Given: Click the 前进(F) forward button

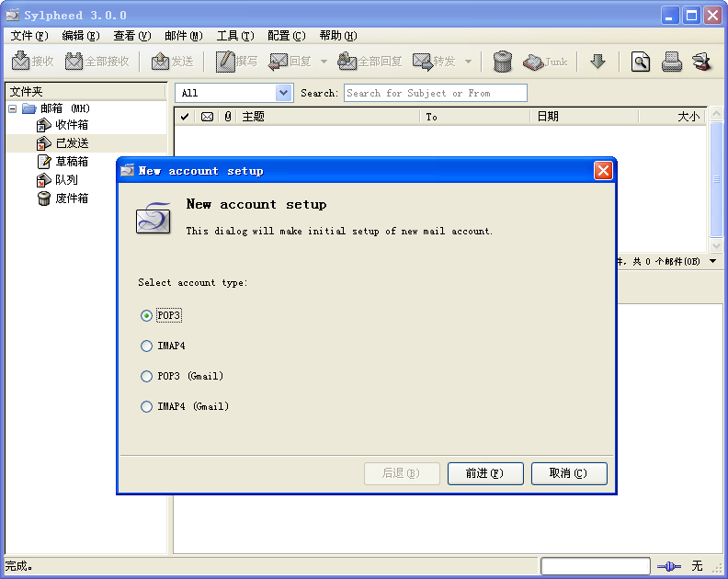Looking at the screenshot, I should click(x=485, y=473).
